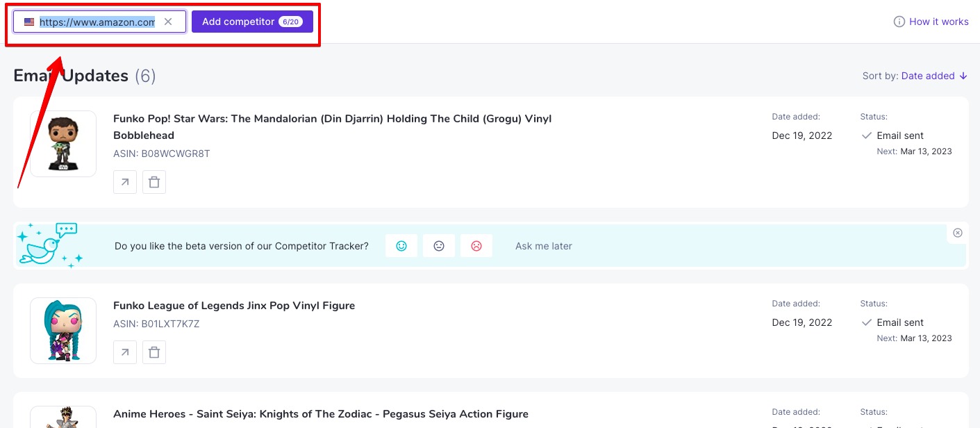Open the Sort by Date added dropdown

click(934, 76)
